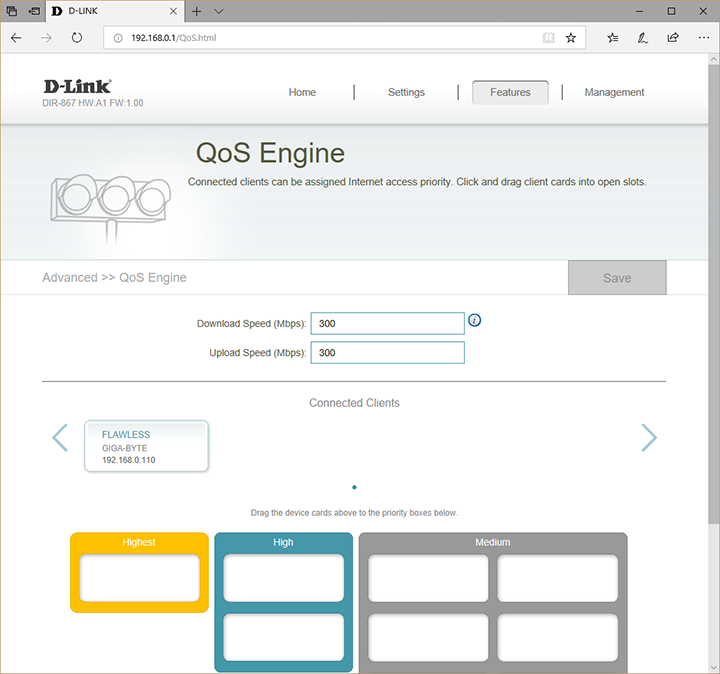Open the Edge favorites hub icon

click(613, 38)
